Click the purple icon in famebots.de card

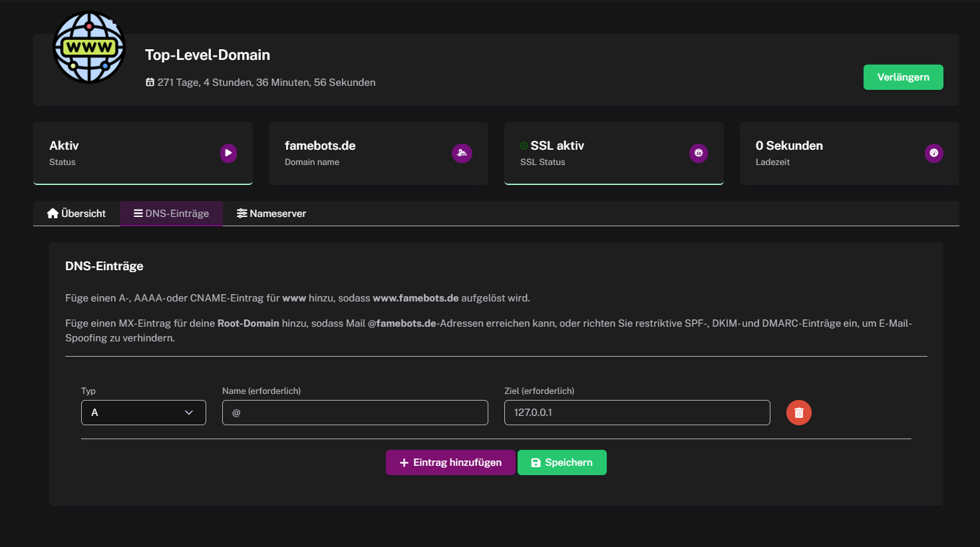[x=462, y=153]
